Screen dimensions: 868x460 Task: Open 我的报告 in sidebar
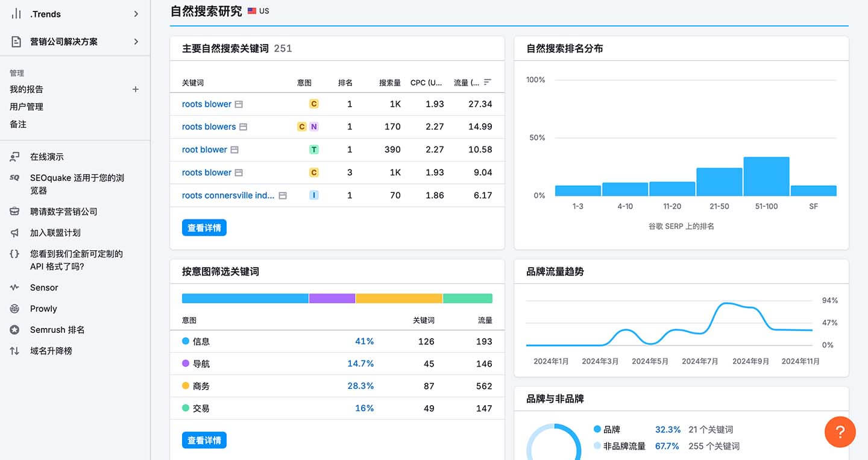[x=27, y=89]
